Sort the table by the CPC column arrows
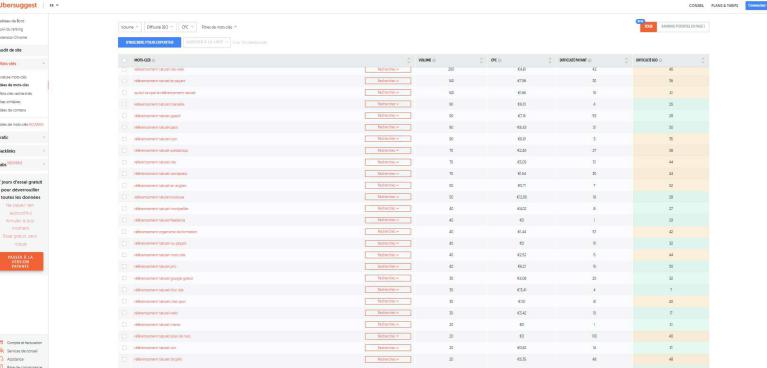The width and height of the screenshot is (767, 368). coord(549,60)
